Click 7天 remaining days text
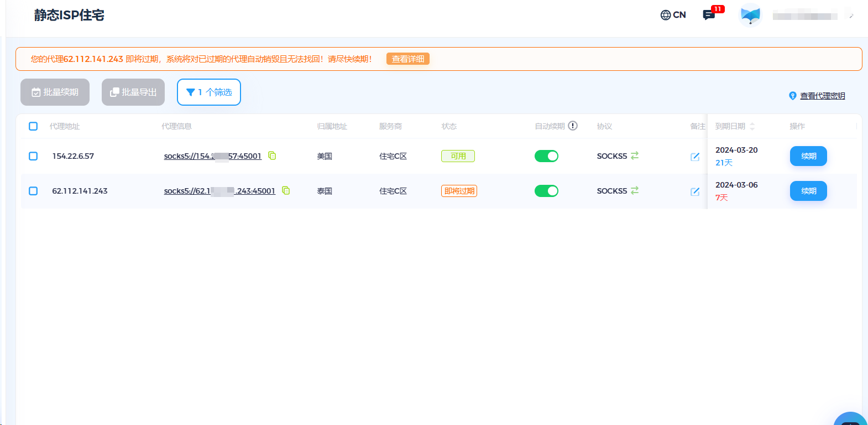Screen dimensions: 868x425 [x=721, y=198]
